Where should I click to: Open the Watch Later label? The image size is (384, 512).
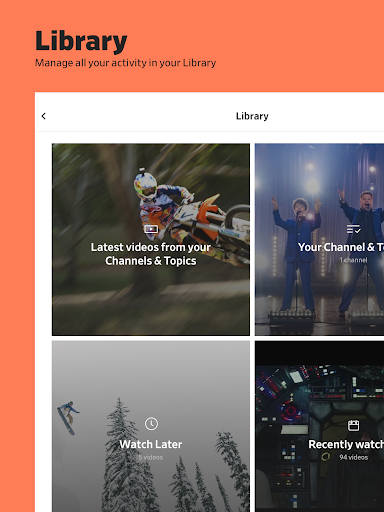(x=151, y=444)
